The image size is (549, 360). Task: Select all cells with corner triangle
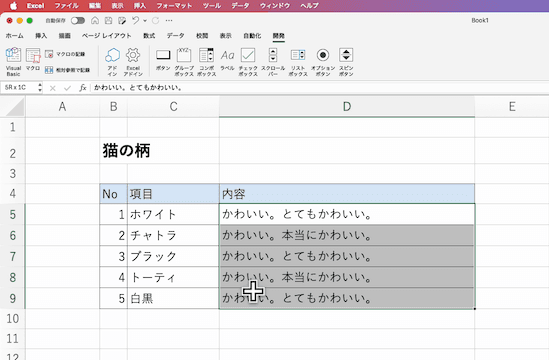(x=15, y=108)
